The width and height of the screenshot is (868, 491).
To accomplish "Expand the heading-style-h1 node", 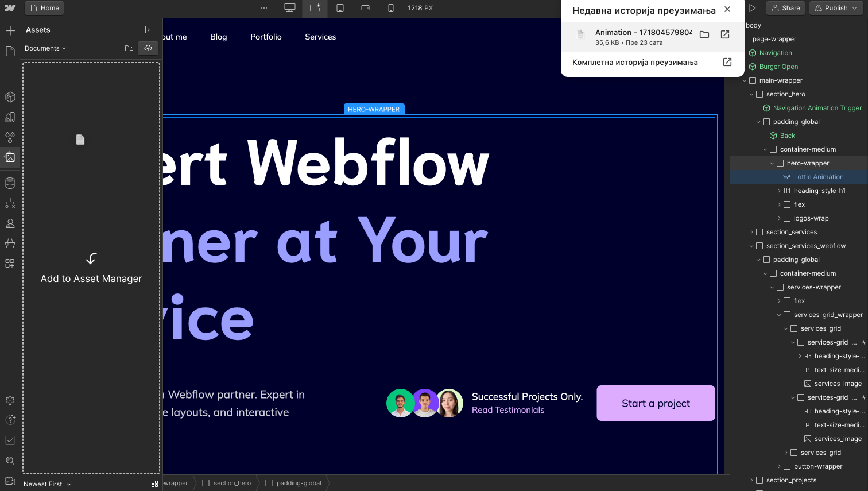I will click(x=779, y=191).
